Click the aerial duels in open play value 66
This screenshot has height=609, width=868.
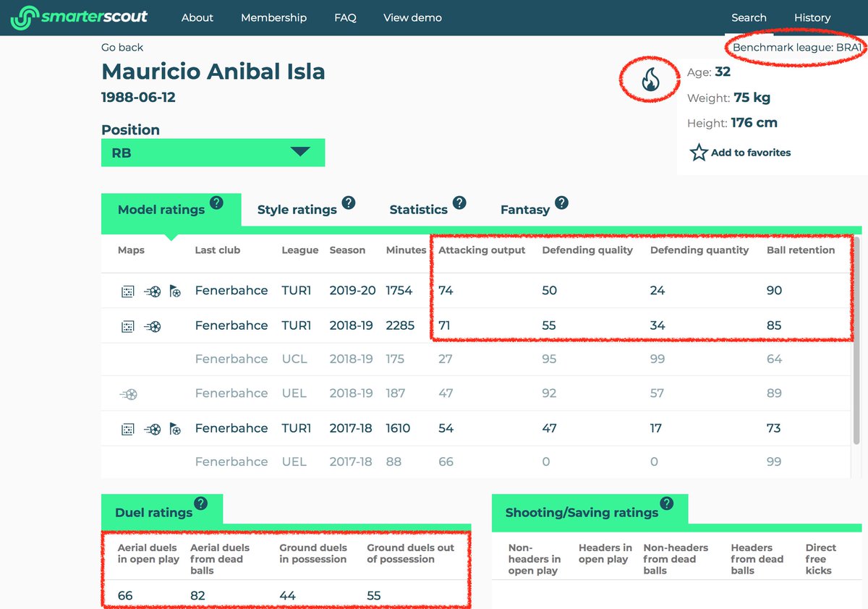click(126, 596)
